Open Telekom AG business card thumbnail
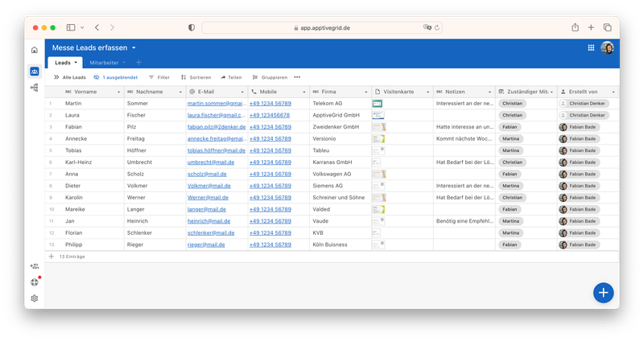 click(378, 104)
